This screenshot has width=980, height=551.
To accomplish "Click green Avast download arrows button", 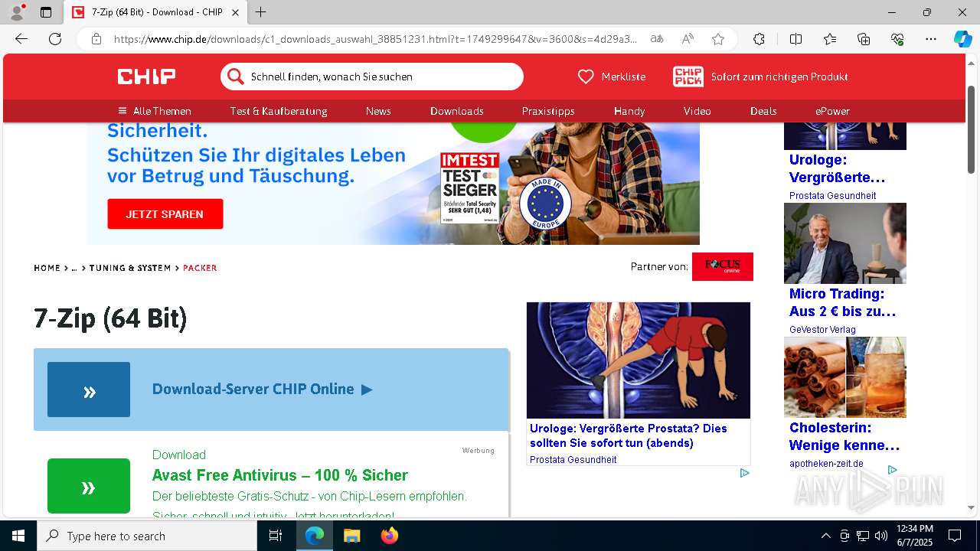I will click(x=89, y=486).
